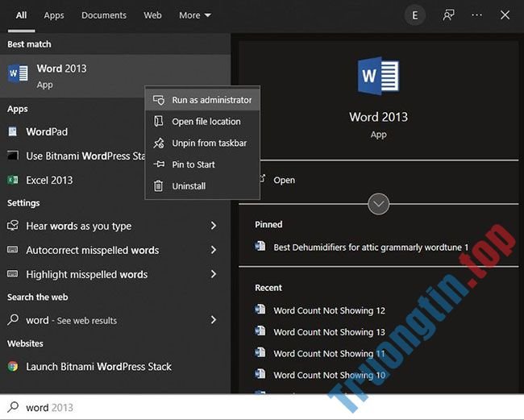
Task: Click the Excel 2013 icon in Apps
Action: [x=13, y=180]
